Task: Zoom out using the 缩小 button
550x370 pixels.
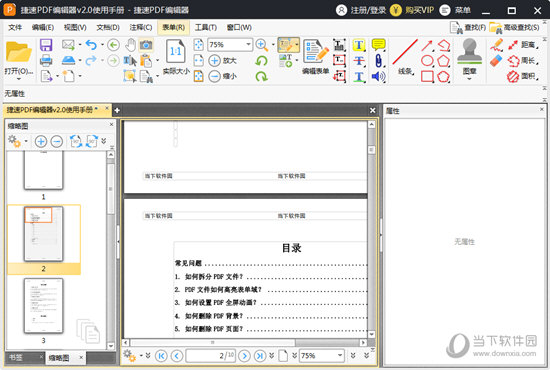Action: (x=222, y=76)
